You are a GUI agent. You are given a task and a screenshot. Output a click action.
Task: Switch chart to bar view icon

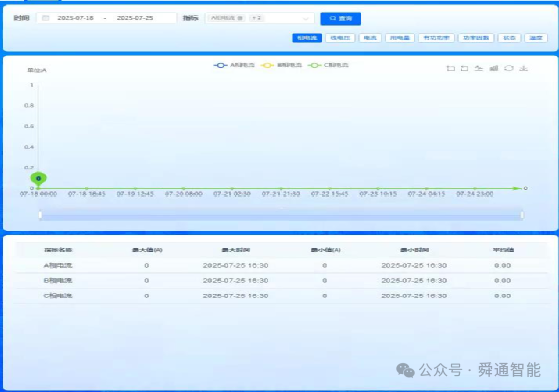pos(494,68)
